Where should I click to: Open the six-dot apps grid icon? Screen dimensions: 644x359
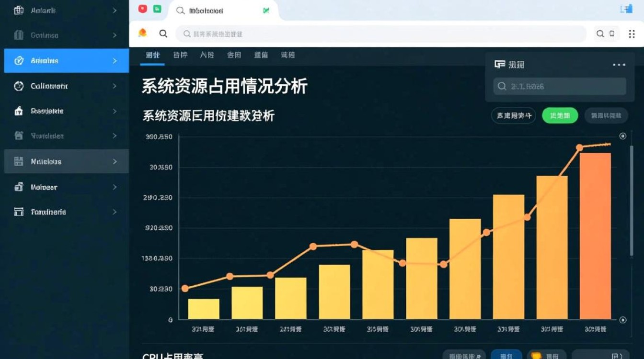(x=632, y=34)
